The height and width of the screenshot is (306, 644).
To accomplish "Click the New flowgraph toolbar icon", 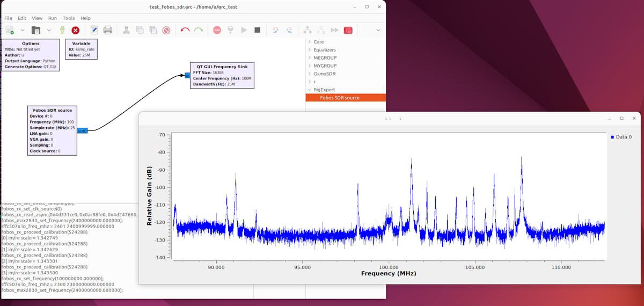I will tap(10, 30).
